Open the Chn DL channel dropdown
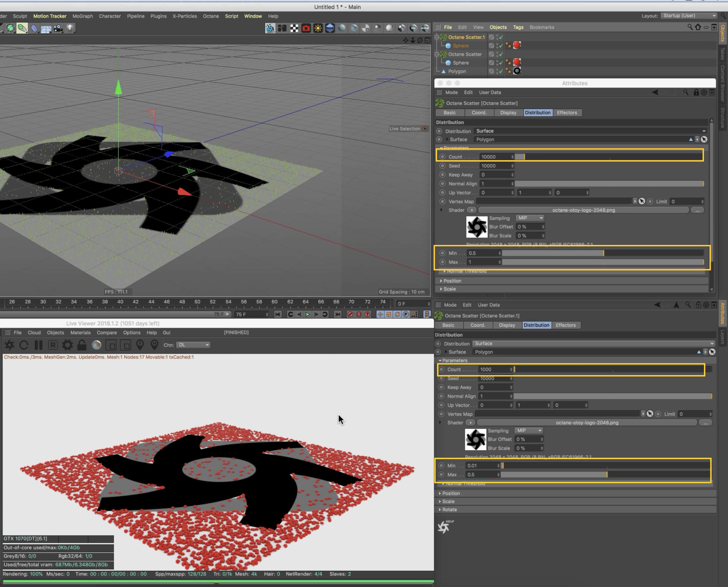728x587 pixels. (x=194, y=345)
